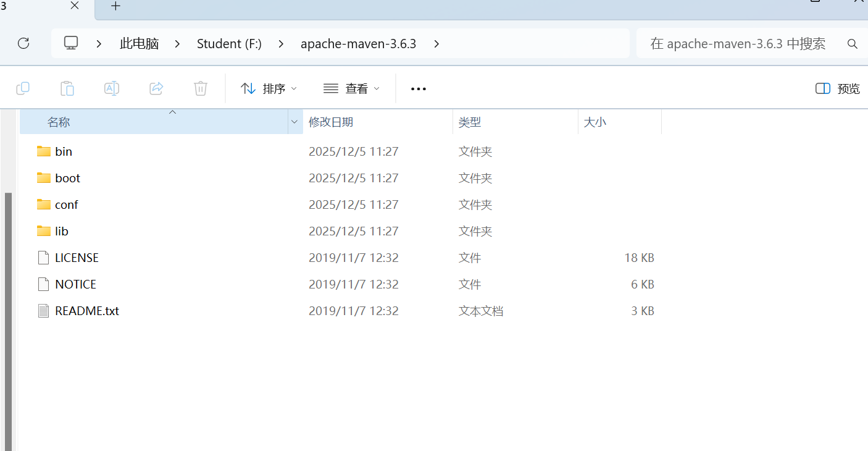Open the sort dropdown menu
The width and height of the screenshot is (868, 451).
click(269, 88)
